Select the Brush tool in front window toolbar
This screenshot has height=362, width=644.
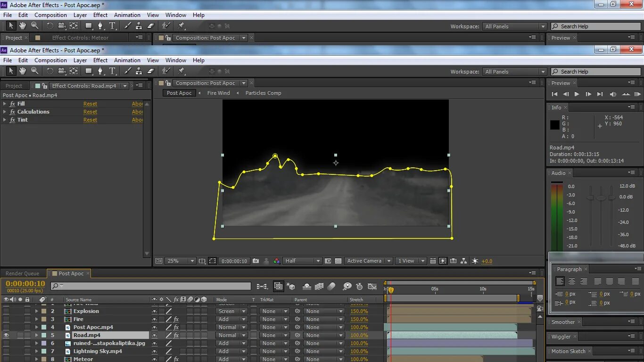127,71
